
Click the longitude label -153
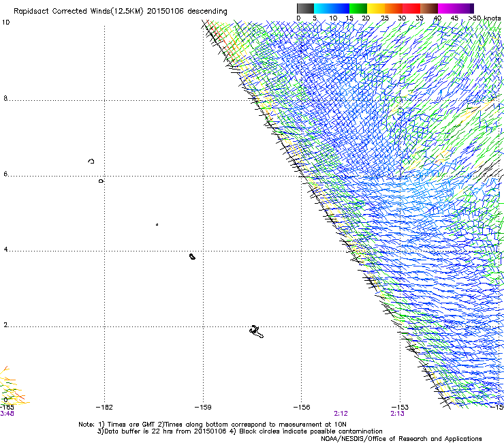tap(400, 408)
